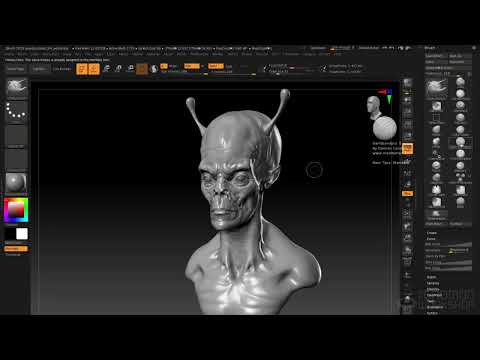Screen dimensions: 480x360
Task: Click From Mesh below the brush icons
Action: [x=436, y=224]
